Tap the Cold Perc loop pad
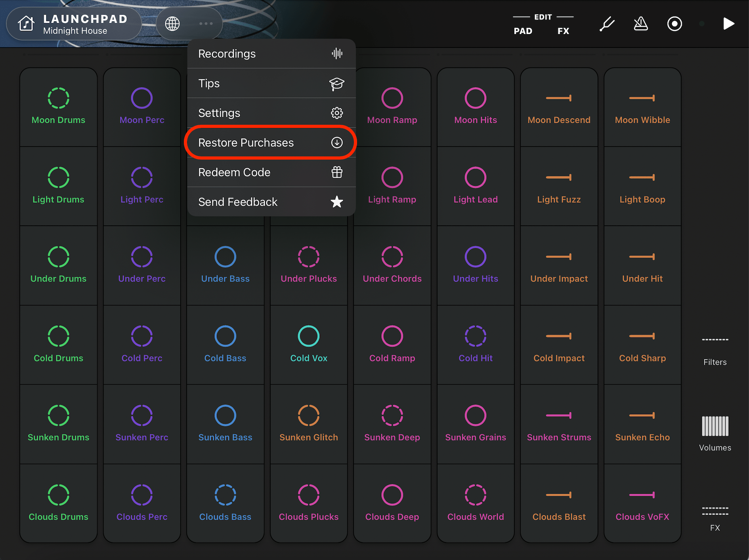The width and height of the screenshot is (749, 560). (142, 345)
